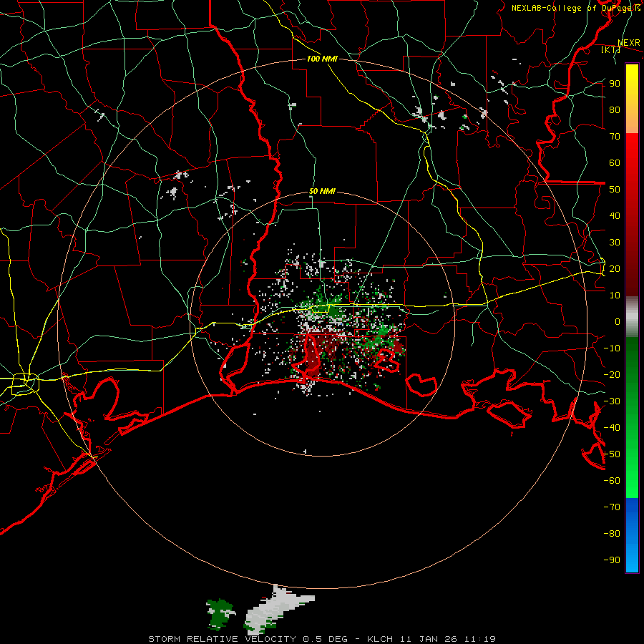Click the -40 value on the velocity scale
Image resolution: width=644 pixels, height=644 pixels.
coord(612,428)
